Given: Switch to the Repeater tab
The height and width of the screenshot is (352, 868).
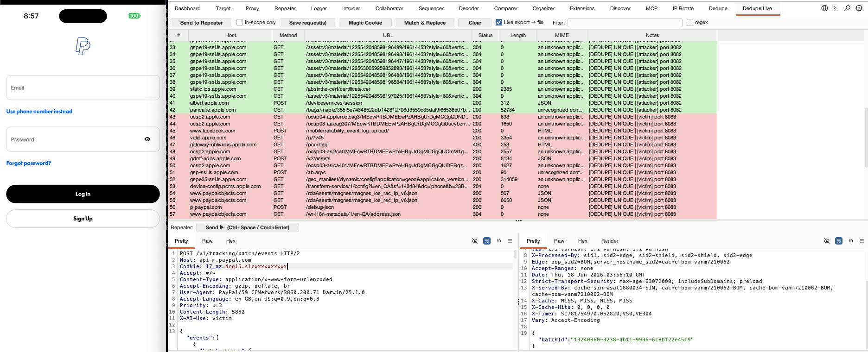Looking at the screenshot, I should [x=285, y=8].
